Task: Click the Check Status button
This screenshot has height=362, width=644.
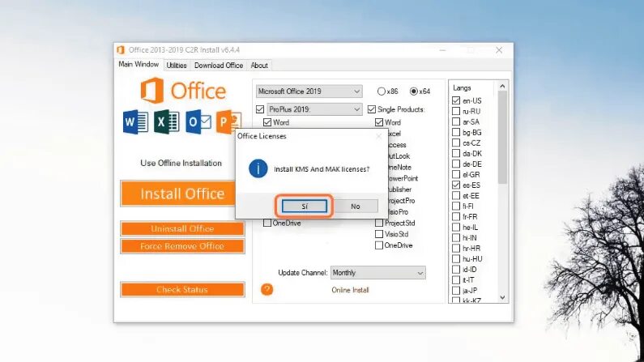Action: (182, 290)
